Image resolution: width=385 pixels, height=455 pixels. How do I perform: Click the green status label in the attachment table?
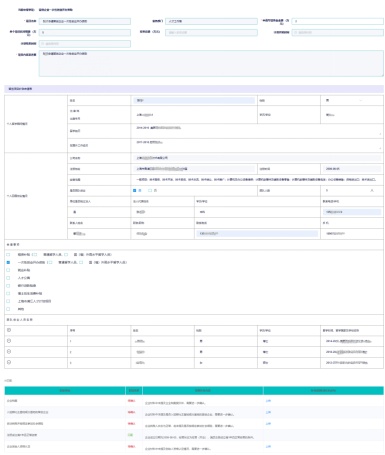(131, 435)
